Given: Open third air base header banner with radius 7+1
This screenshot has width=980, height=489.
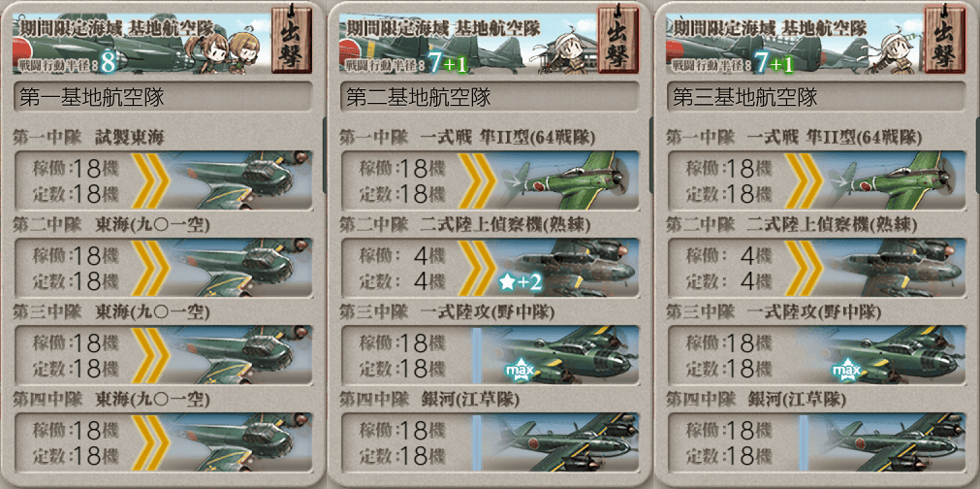Looking at the screenshot, I should [x=796, y=43].
